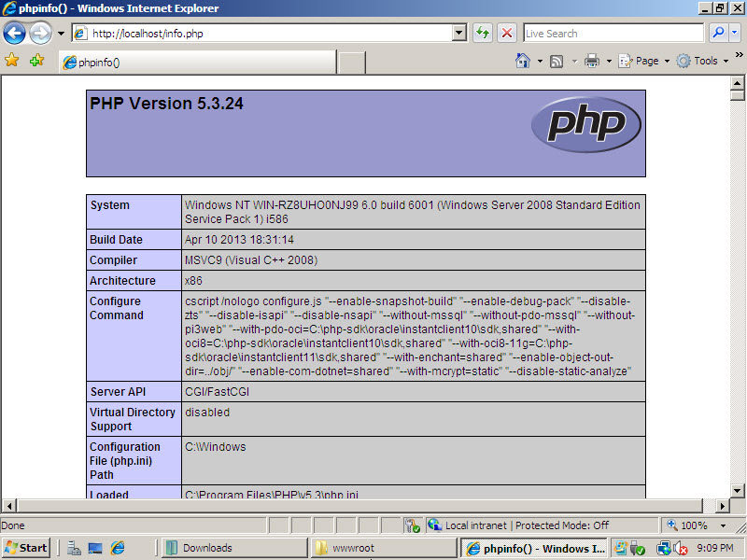Stop loading with the red X button
This screenshot has height=560, width=747.
tap(507, 33)
